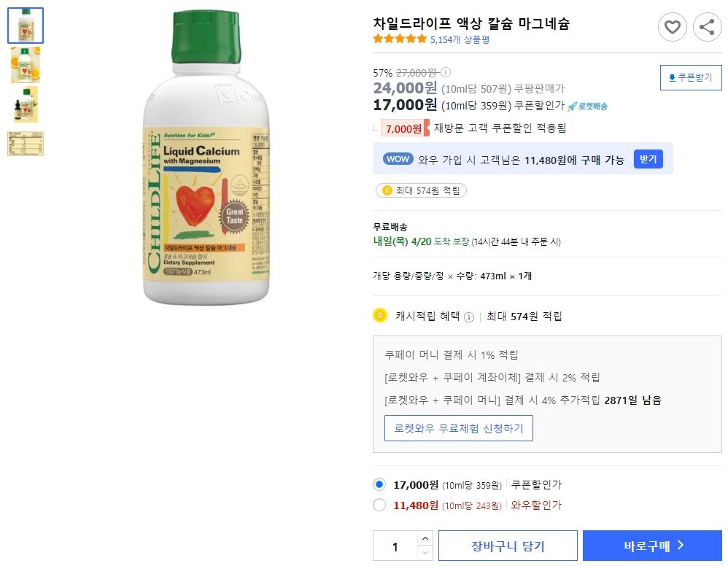Purchase immediately via 바로구매 button
The image size is (728, 566).
click(651, 545)
